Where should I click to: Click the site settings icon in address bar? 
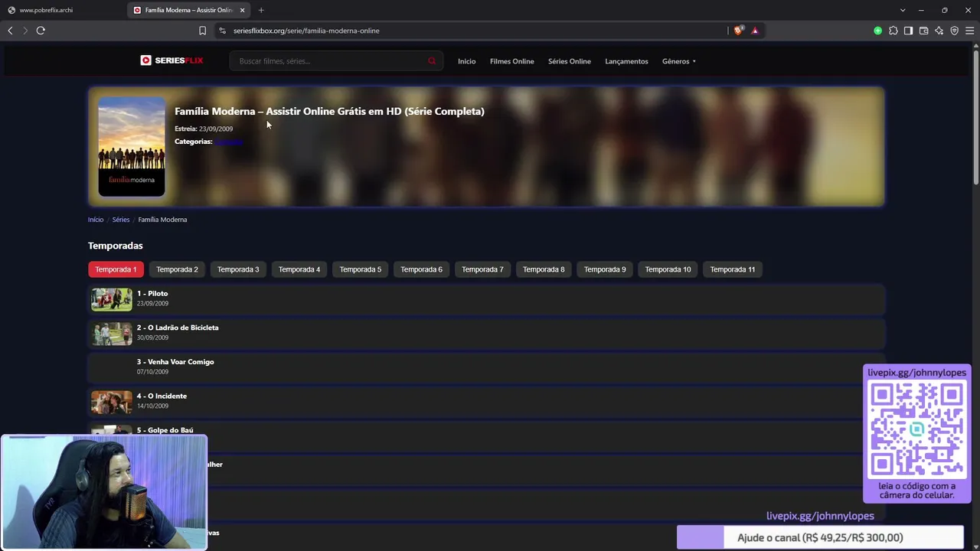tap(222, 31)
